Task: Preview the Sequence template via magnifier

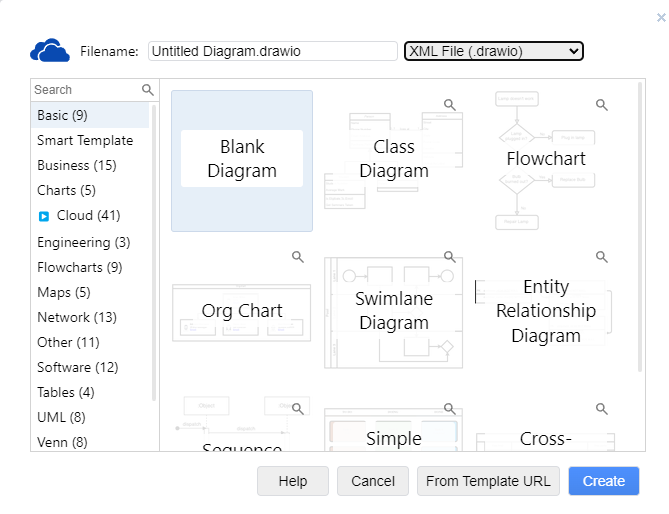Action: coord(298,409)
